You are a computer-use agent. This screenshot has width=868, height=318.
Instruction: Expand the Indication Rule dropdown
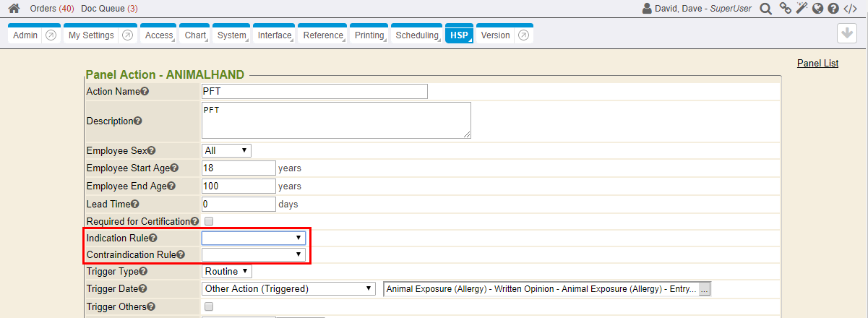253,238
